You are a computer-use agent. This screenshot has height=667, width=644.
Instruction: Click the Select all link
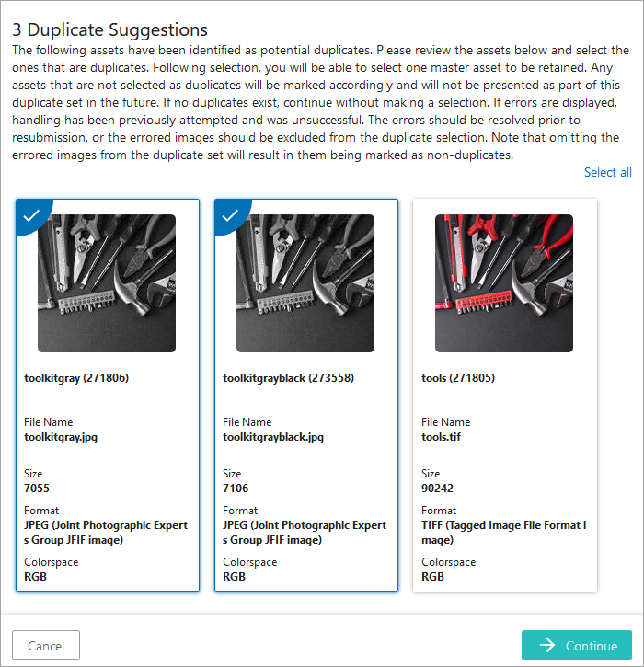click(x=607, y=172)
